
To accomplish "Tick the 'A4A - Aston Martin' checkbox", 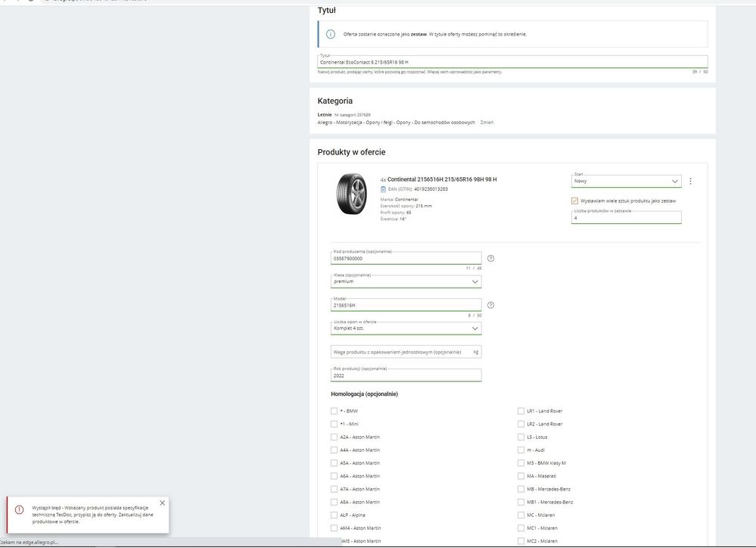I will 334,450.
